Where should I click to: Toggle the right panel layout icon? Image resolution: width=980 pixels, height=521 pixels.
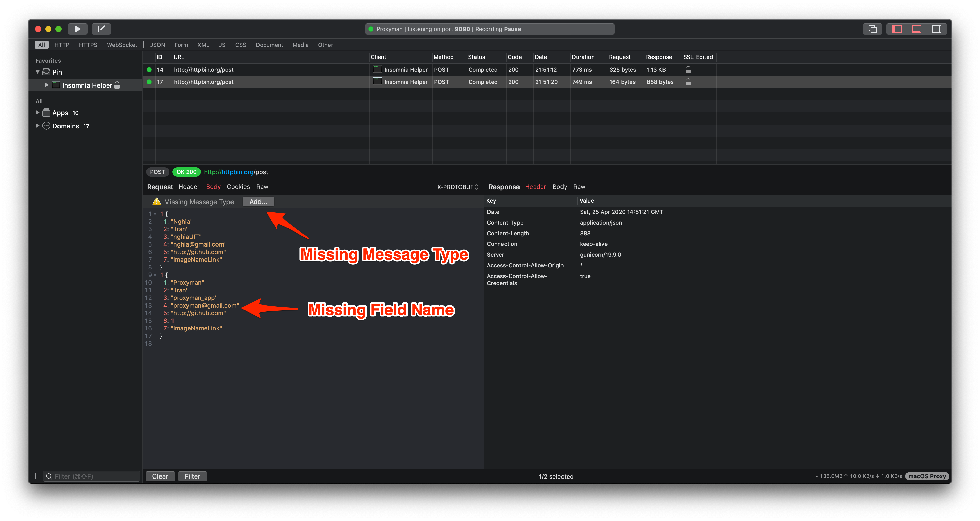click(937, 29)
